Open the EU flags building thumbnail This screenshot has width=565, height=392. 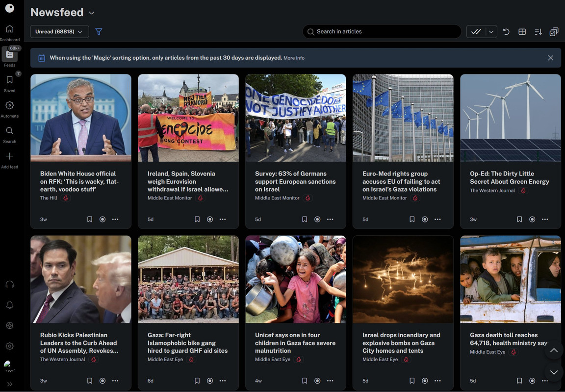tap(403, 118)
